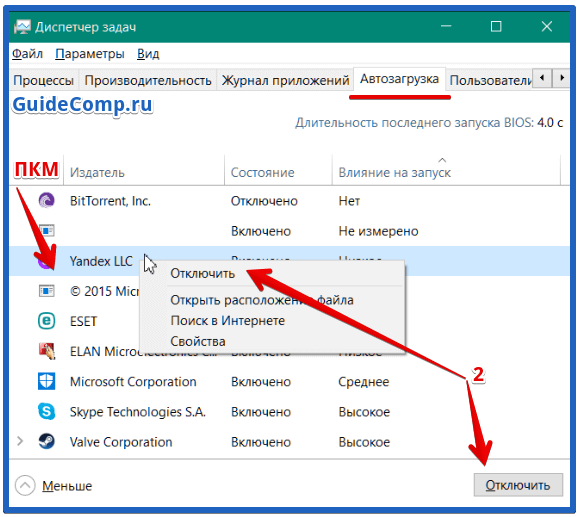581x517 pixels.
Task: Click the ESET green icon
Action: 47,321
